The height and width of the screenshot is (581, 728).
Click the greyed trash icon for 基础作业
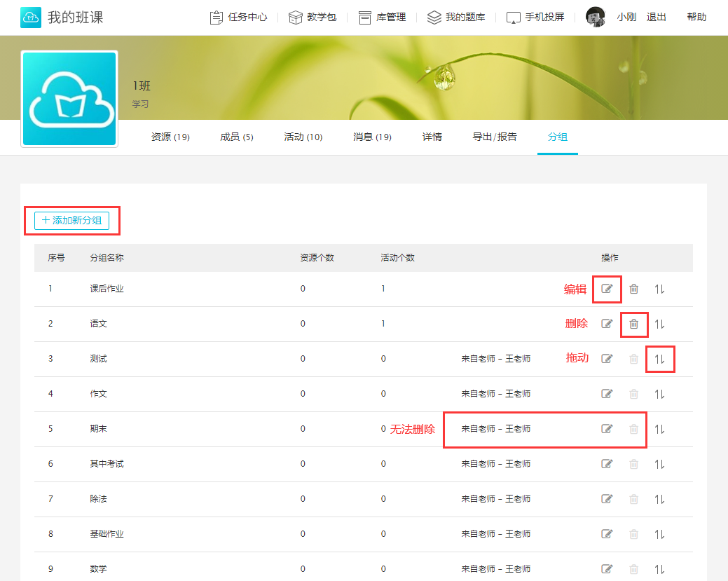(633, 534)
